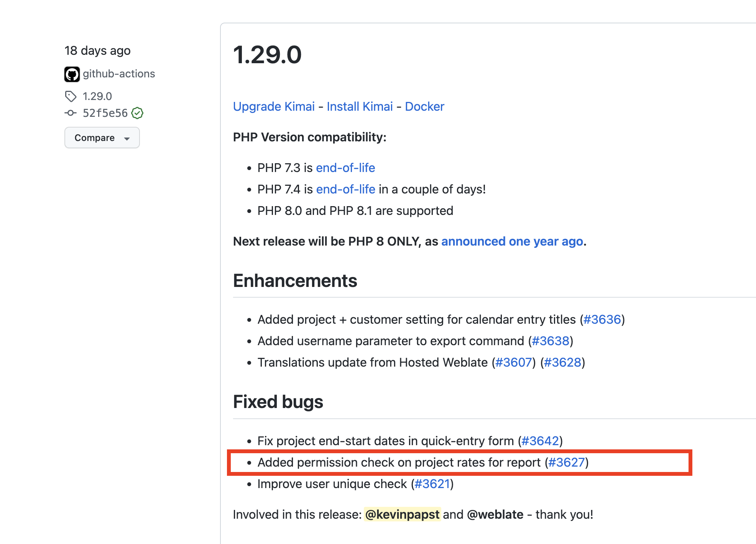This screenshot has width=756, height=544.
Task: Open the Upgrade Kimai link
Action: click(274, 107)
